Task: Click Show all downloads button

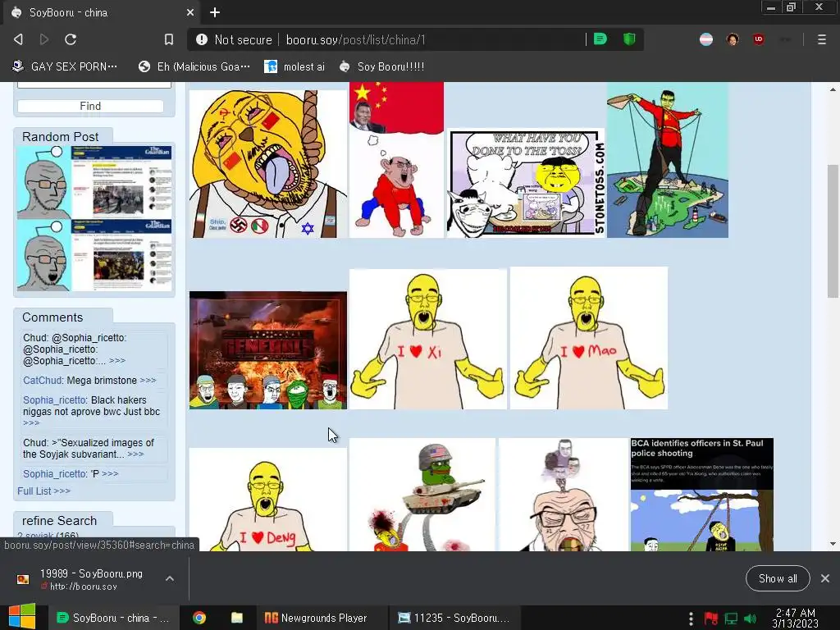Action: pos(778,578)
